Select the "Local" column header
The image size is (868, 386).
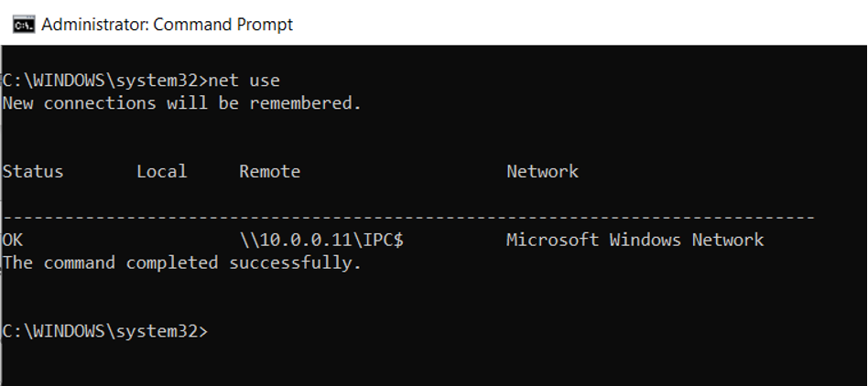(x=161, y=171)
